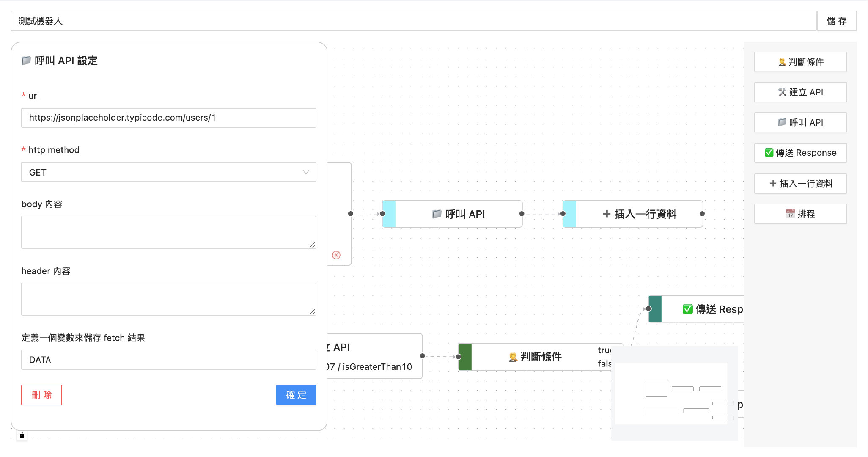868x457 pixels.
Task: Click the input handle of 插入一行資料 node
Action: 563,214
